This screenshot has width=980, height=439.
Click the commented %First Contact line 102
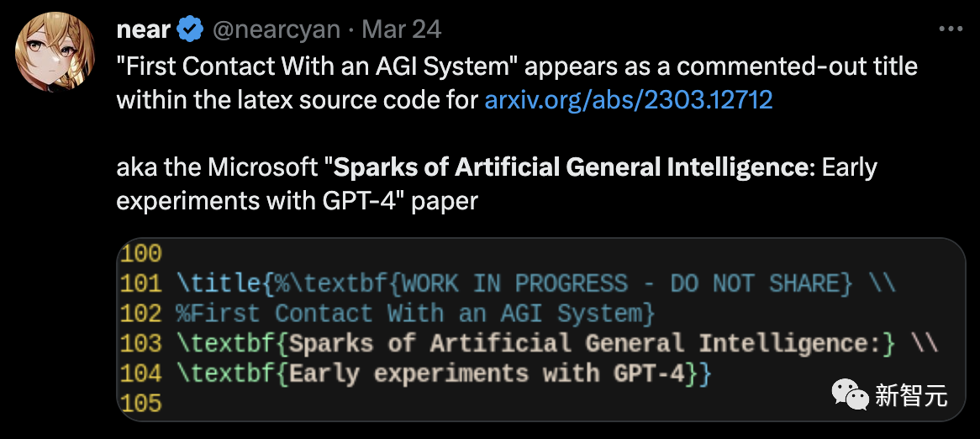(416, 314)
